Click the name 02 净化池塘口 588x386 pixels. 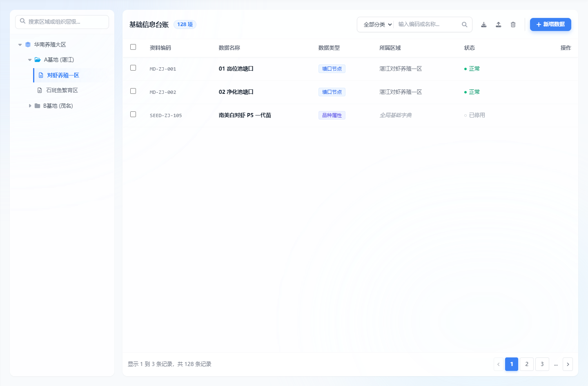click(x=236, y=92)
